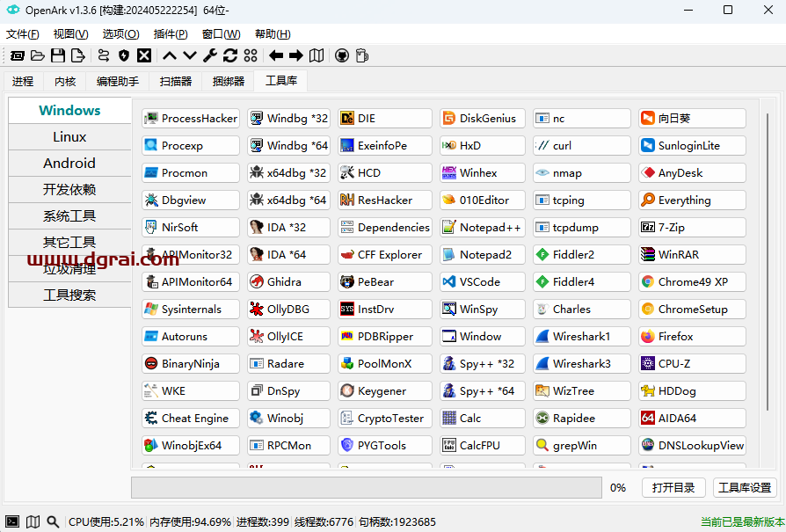
Task: Open the 视图(V) menu
Action: click(x=70, y=34)
